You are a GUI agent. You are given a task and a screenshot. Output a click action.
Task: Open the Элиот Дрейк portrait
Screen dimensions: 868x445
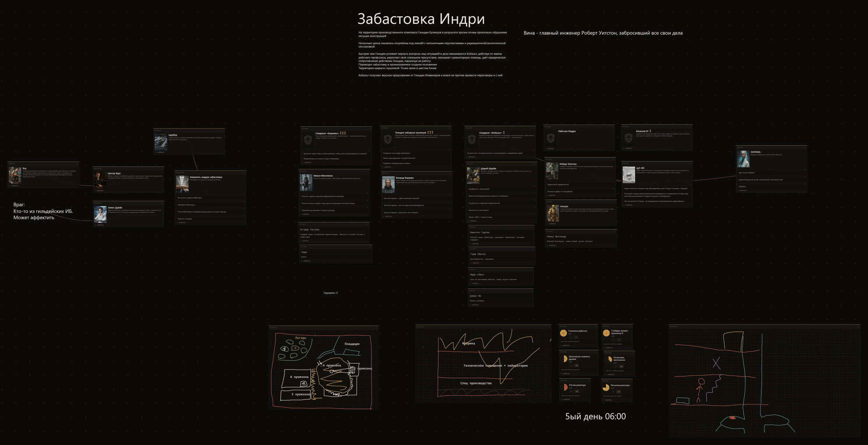pos(100,215)
